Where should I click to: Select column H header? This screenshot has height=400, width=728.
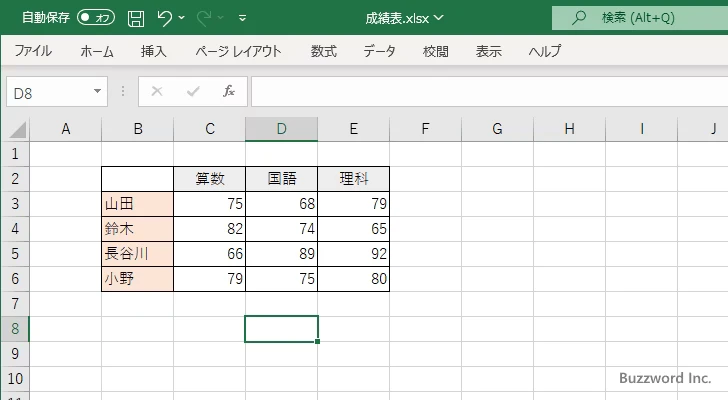point(569,129)
